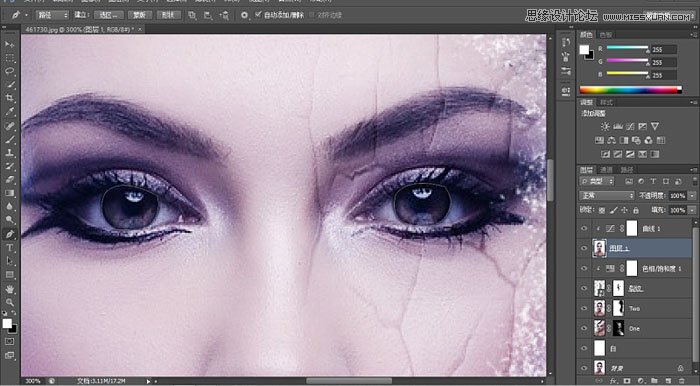Click the 形状 button
The image size is (700, 386).
click(x=168, y=15)
